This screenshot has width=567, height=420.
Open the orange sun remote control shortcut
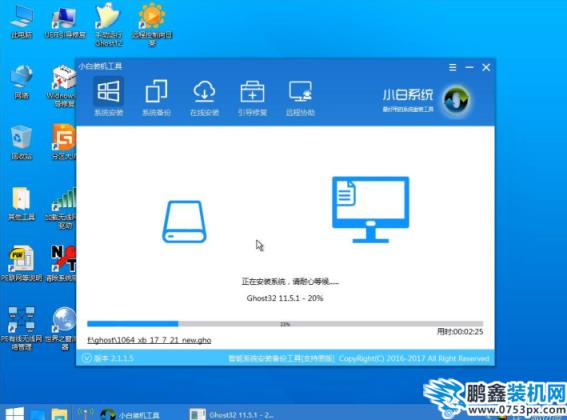coord(152,25)
